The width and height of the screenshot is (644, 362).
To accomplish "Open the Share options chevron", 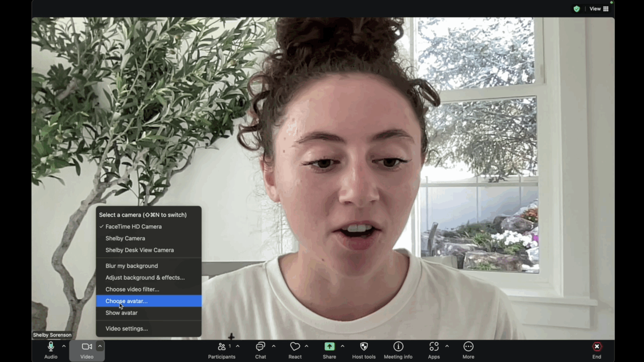I will click(342, 346).
